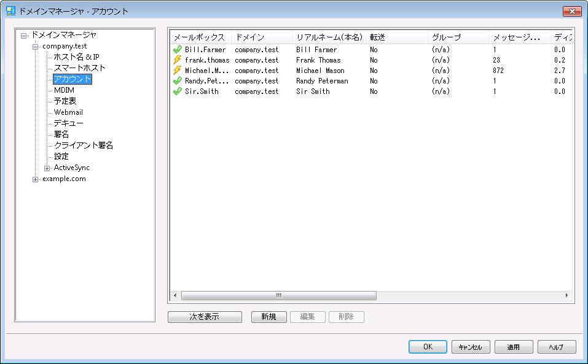Sort accounts by the ドメイン column header
Viewport: 588px width, 364px height.
tap(250, 37)
